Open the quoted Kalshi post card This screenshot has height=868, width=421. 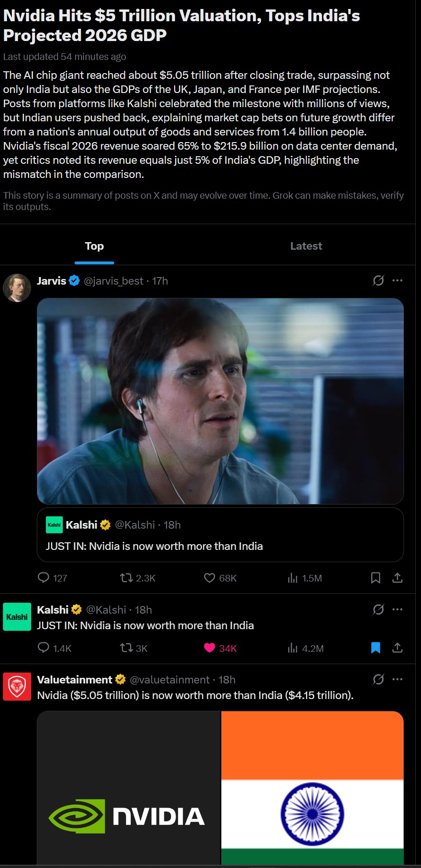coord(220,535)
